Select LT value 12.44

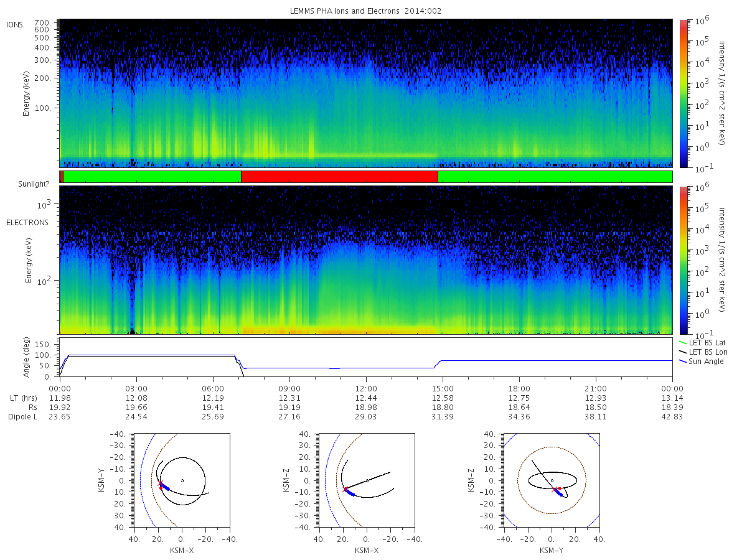tap(366, 398)
